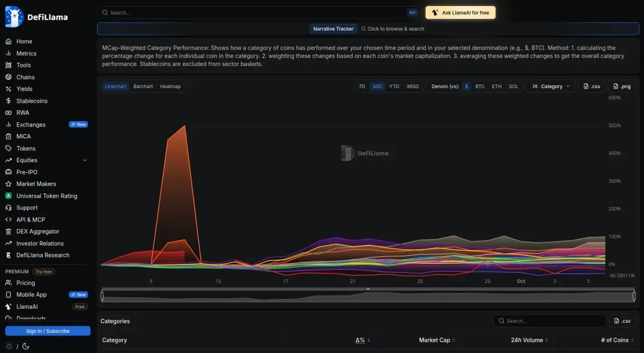Screen dimensions: 644x353
Task: Export chart as .png
Action: coord(622,87)
